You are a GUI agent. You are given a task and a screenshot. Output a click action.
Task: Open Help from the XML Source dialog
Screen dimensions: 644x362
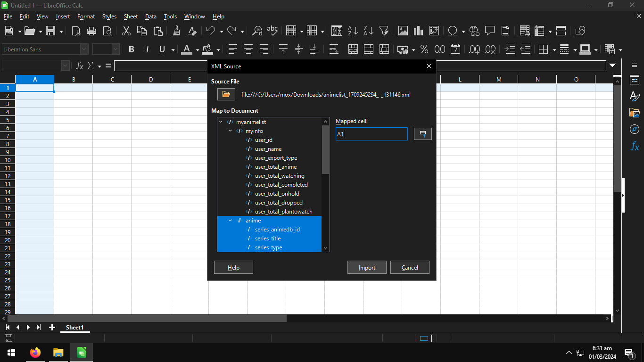pyautogui.click(x=233, y=267)
